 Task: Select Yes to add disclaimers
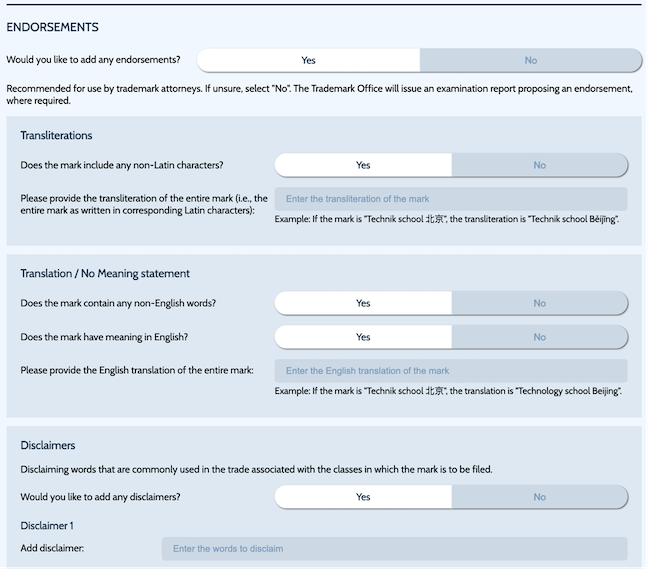tap(363, 496)
